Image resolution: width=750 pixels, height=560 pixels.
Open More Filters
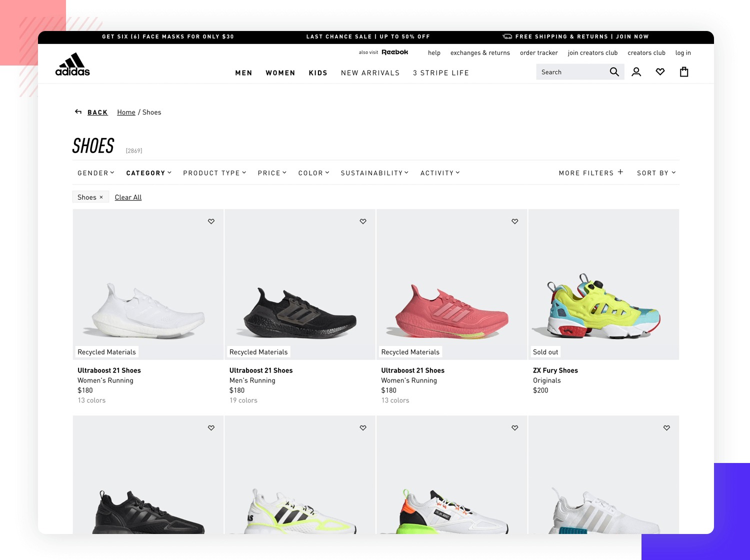[591, 172]
